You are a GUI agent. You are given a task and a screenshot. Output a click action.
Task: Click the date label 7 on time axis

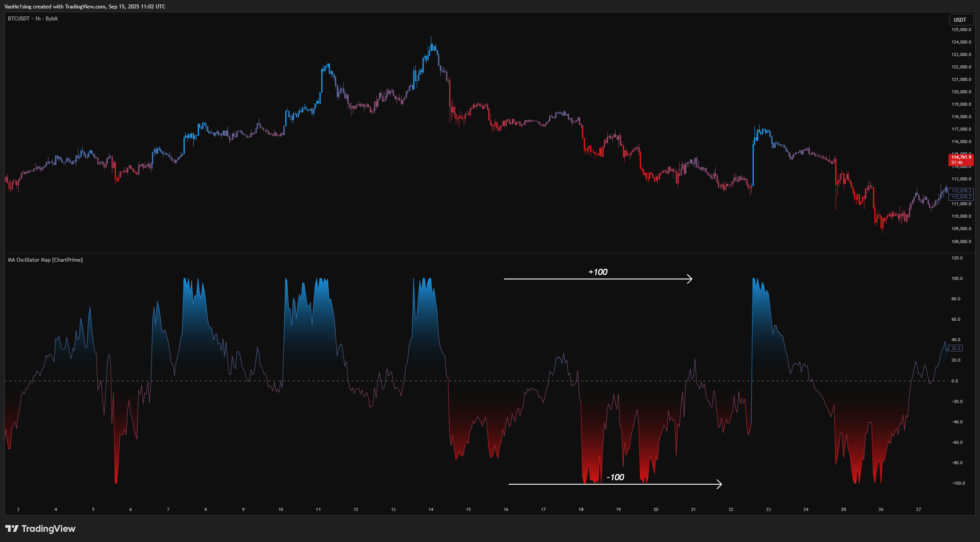coord(168,510)
